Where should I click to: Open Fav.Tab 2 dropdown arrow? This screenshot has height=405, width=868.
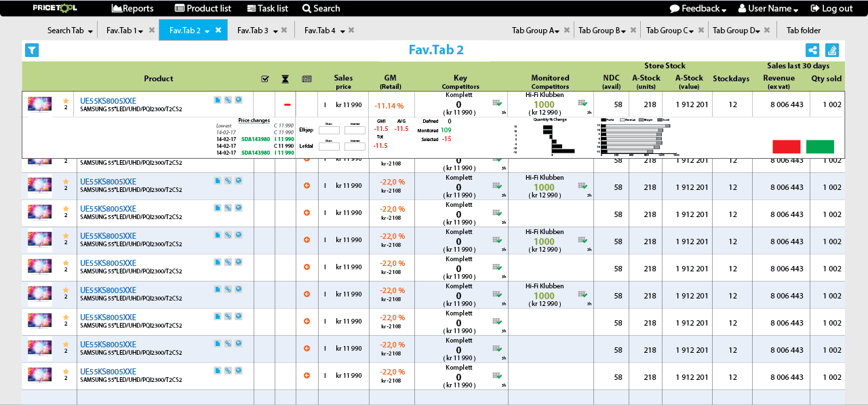(207, 31)
